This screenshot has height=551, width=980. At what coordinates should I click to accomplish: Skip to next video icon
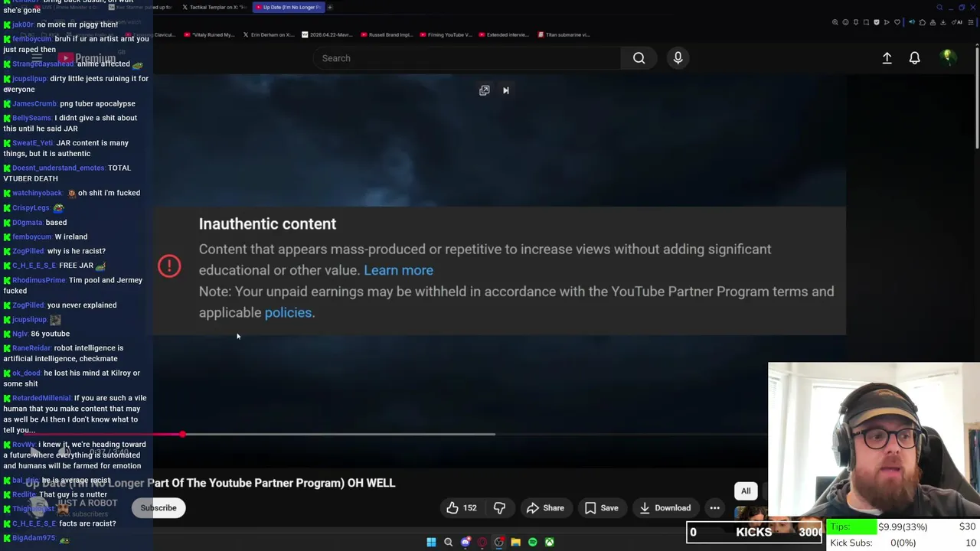point(505,90)
